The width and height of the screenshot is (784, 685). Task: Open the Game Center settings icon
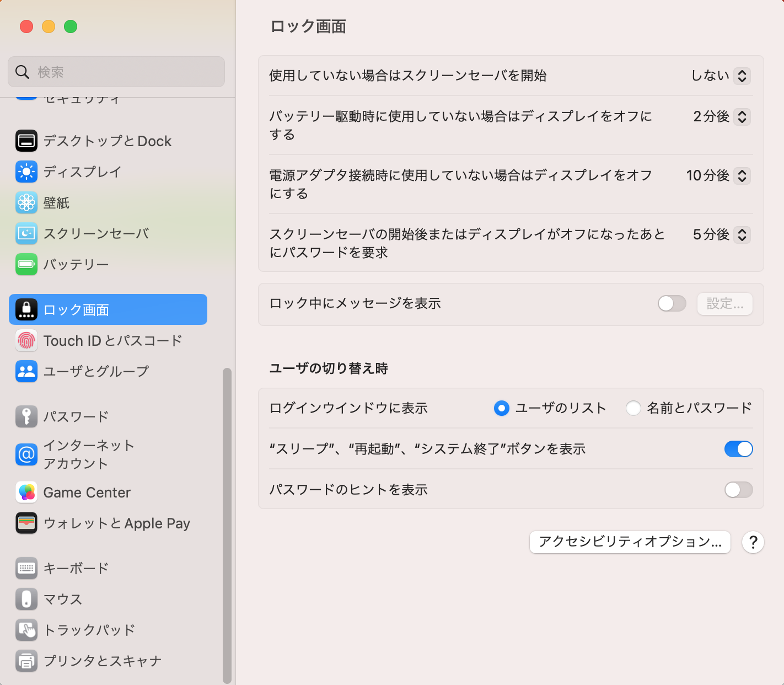26,492
